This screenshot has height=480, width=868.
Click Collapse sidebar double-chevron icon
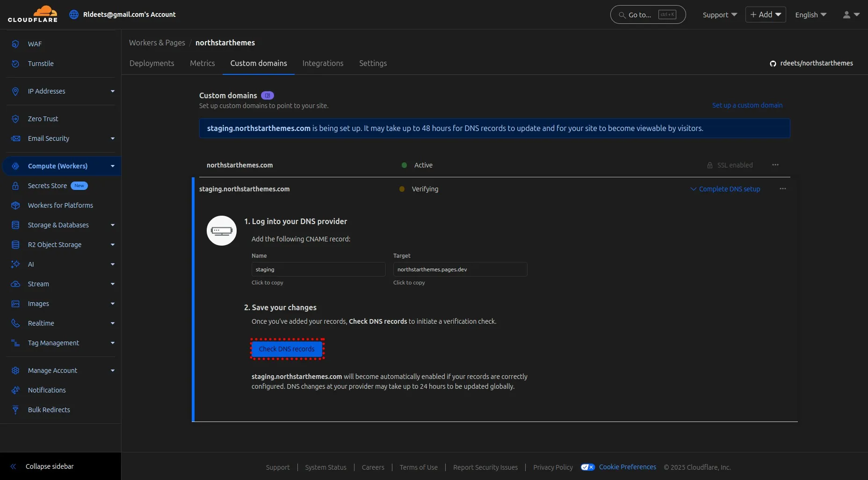point(14,466)
